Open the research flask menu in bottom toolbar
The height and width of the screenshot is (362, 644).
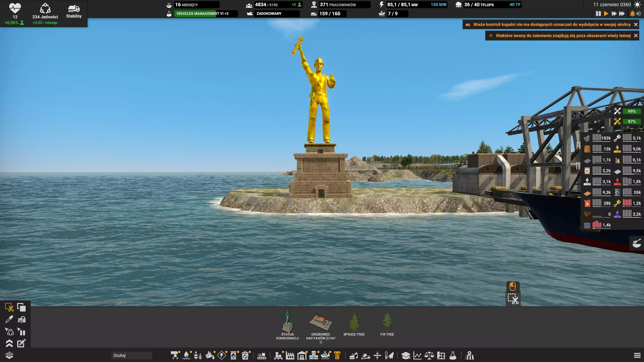453,355
